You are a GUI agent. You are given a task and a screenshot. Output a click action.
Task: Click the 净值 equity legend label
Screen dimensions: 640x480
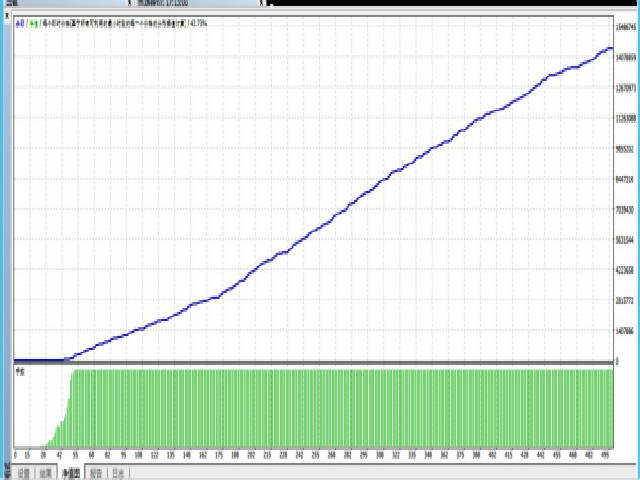coord(33,22)
